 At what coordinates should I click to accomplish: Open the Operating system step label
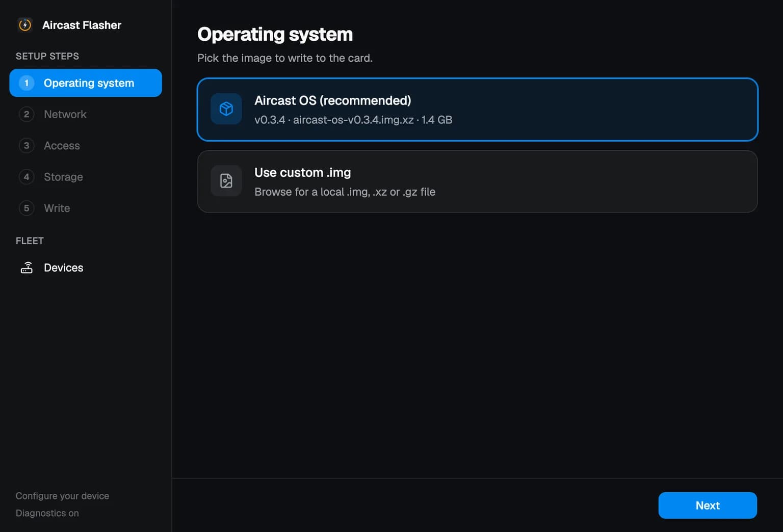click(x=89, y=83)
